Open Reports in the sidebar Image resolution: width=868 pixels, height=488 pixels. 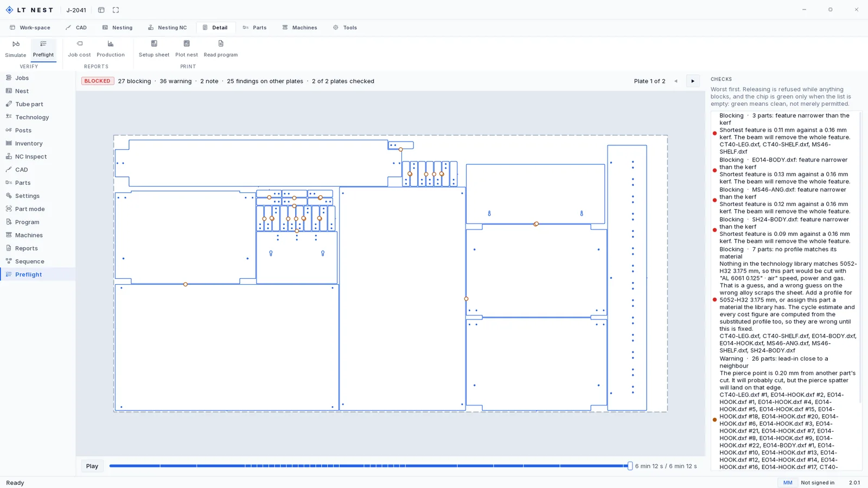(x=38, y=248)
